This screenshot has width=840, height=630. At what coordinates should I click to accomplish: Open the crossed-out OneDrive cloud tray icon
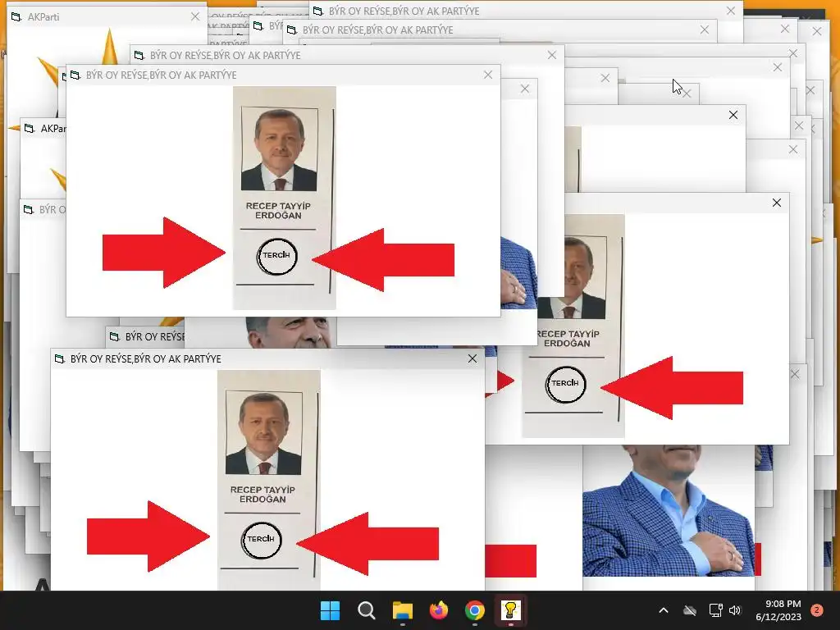[689, 610]
